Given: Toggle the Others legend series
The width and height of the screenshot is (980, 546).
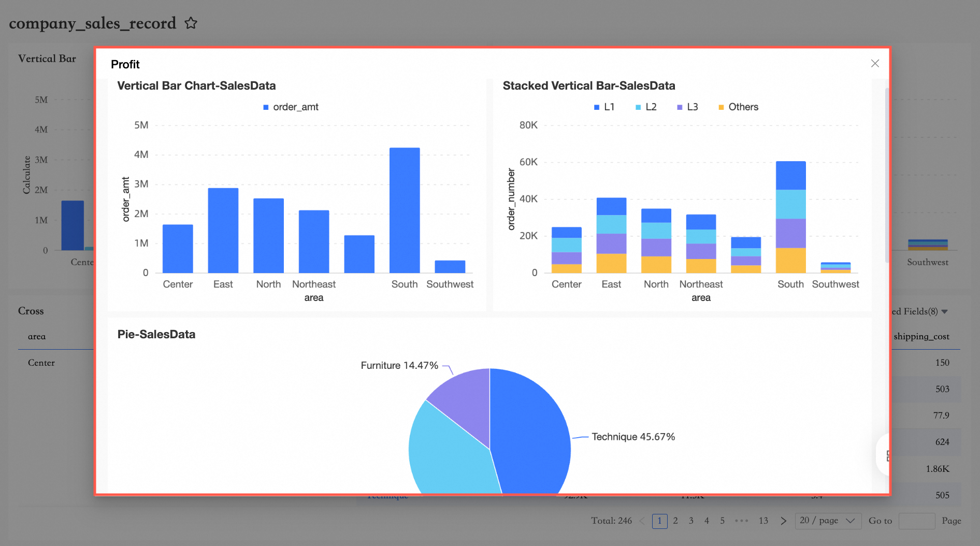Looking at the screenshot, I should click(x=738, y=107).
